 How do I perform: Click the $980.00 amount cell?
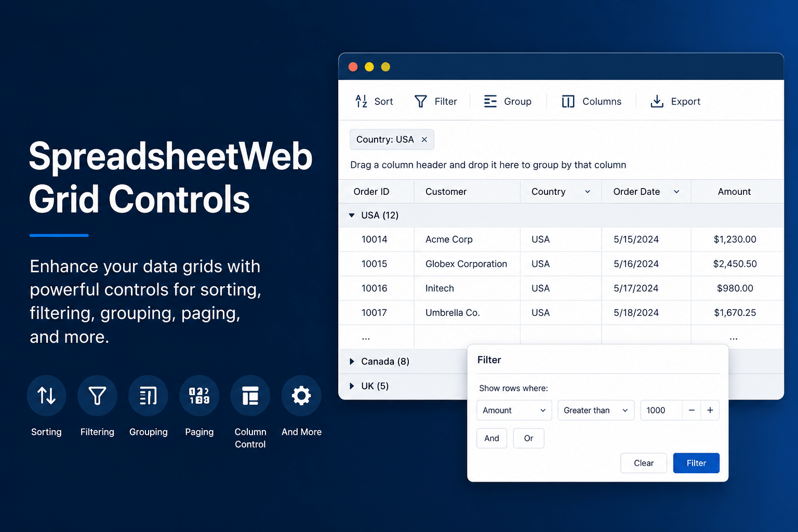pos(737,288)
